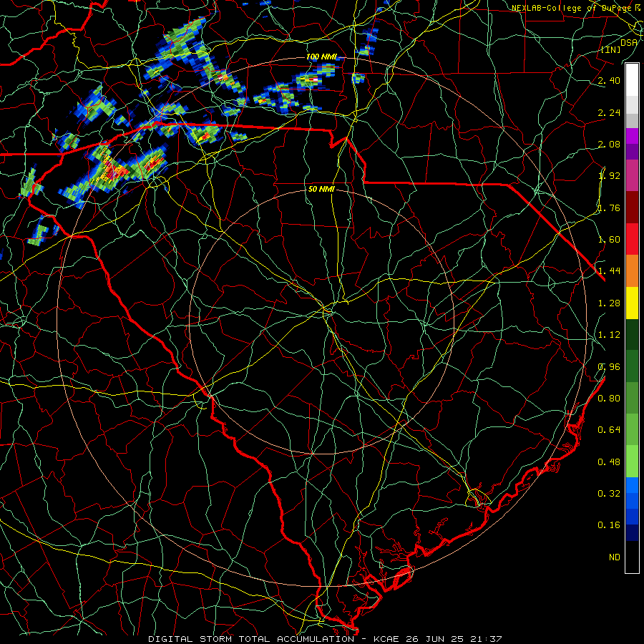Click the 0.80 legend value

(x=609, y=399)
